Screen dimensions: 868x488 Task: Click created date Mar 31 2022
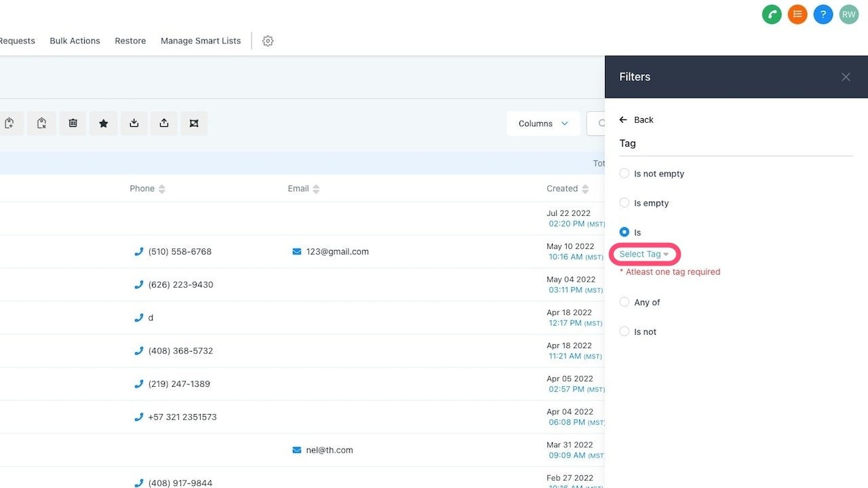(x=569, y=445)
